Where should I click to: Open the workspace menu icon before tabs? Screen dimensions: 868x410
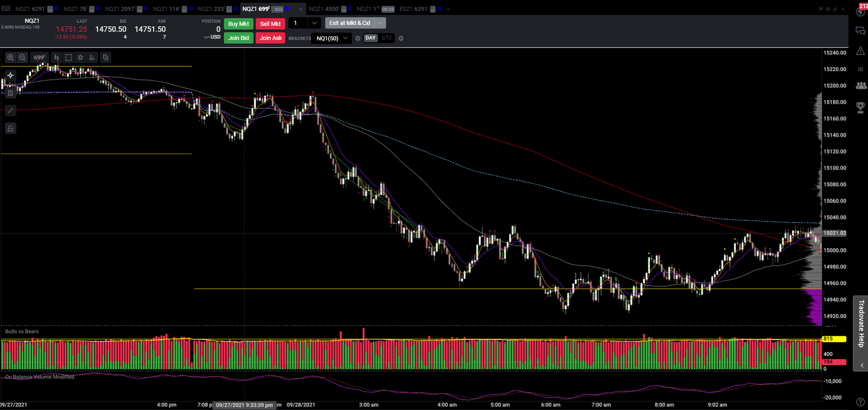coord(6,9)
